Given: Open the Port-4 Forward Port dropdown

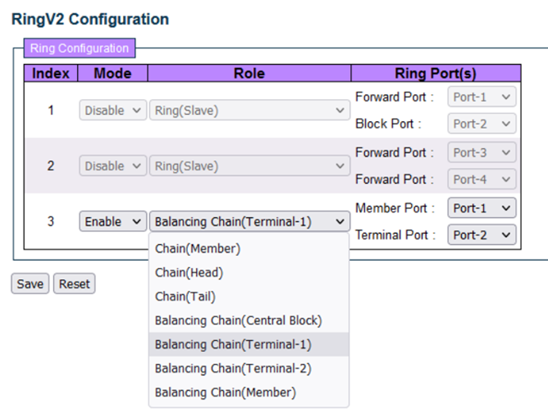Looking at the screenshot, I should [482, 179].
